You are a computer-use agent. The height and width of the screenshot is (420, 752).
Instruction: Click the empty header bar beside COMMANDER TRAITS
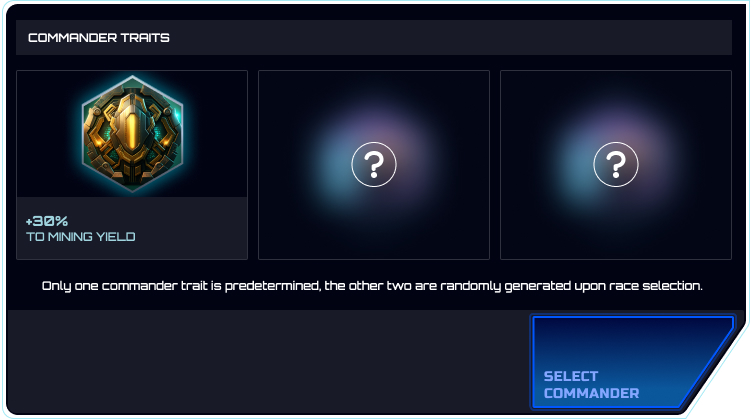click(451, 37)
